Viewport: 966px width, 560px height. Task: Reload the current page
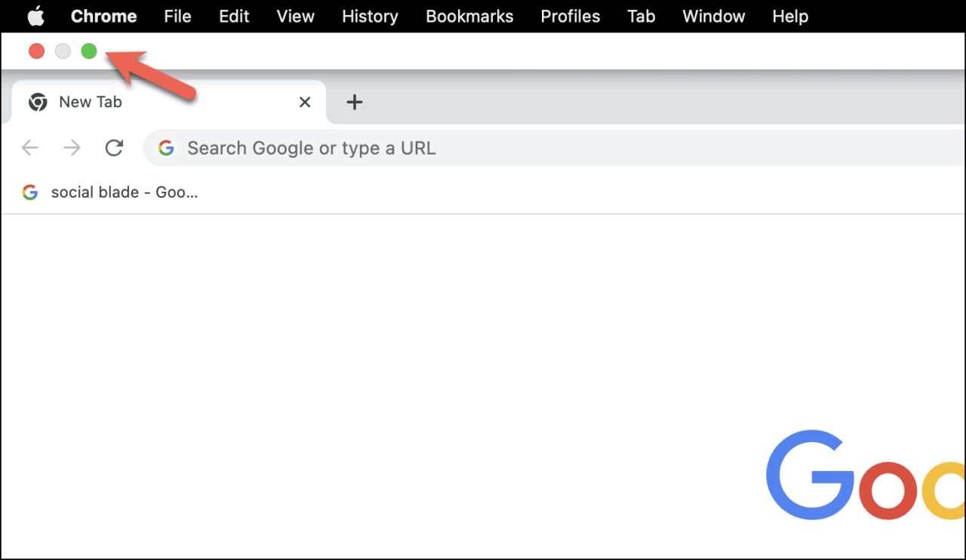pyautogui.click(x=114, y=148)
